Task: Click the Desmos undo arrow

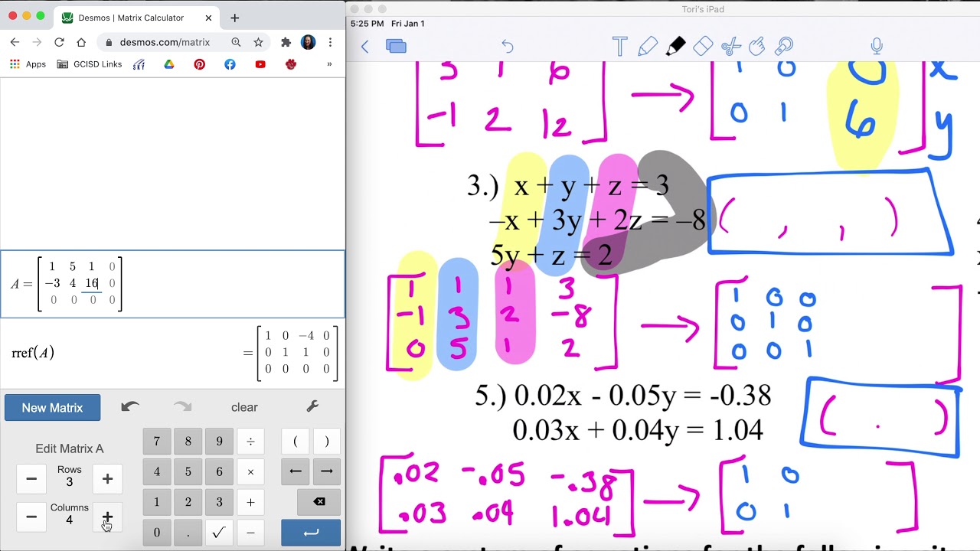Action: [130, 407]
